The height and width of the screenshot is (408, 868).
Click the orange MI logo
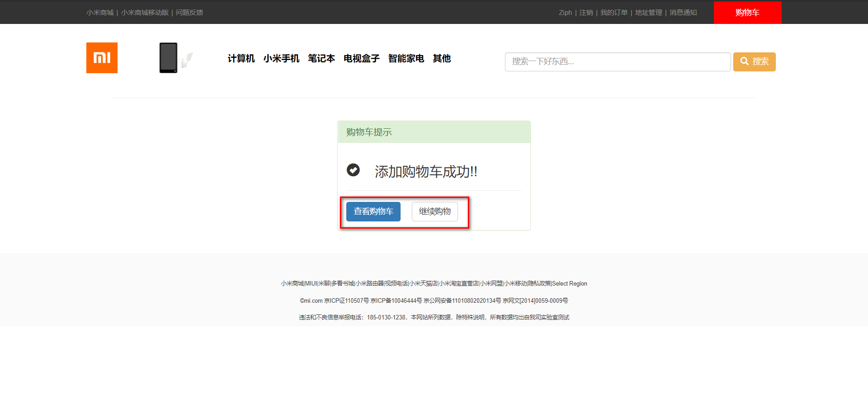[102, 58]
